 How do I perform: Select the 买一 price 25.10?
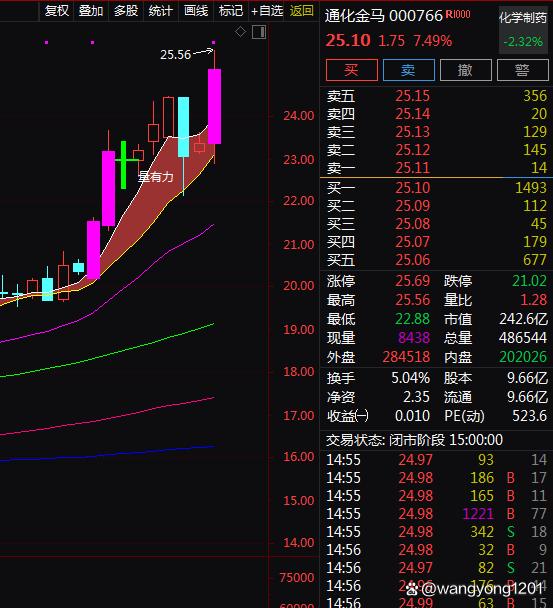412,188
